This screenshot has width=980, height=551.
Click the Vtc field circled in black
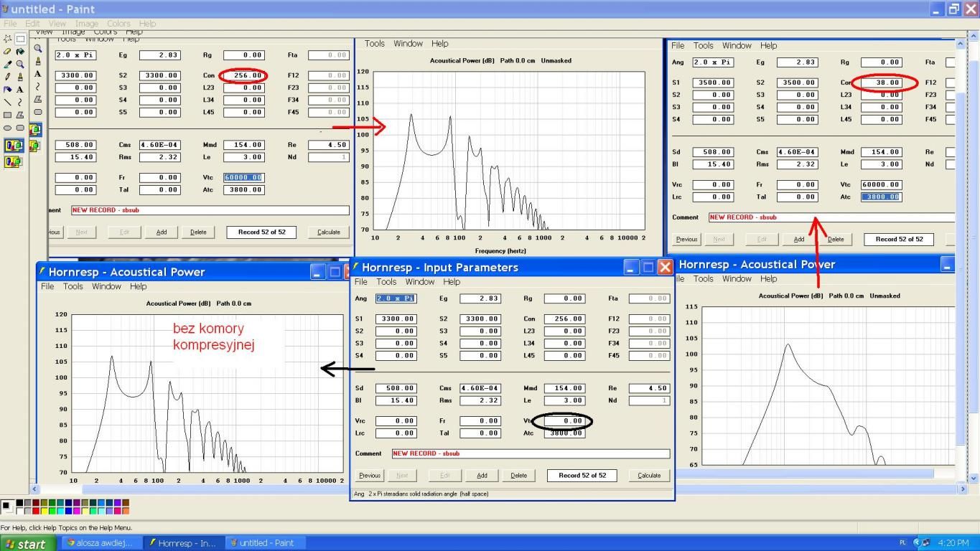(x=564, y=421)
